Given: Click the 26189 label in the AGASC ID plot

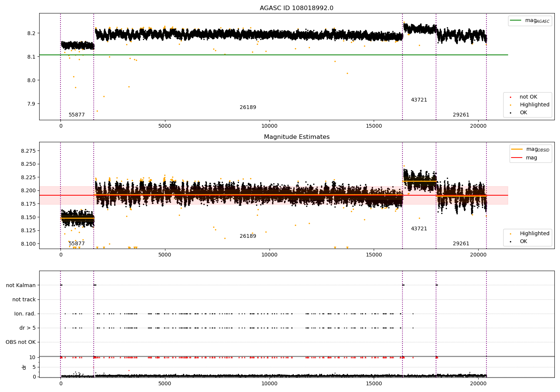Looking at the screenshot, I should [x=248, y=108].
